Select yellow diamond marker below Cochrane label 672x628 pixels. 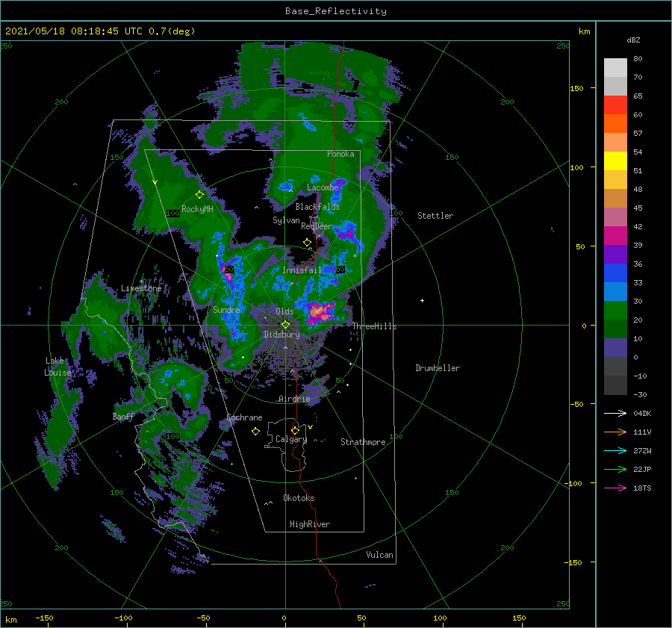point(255,432)
